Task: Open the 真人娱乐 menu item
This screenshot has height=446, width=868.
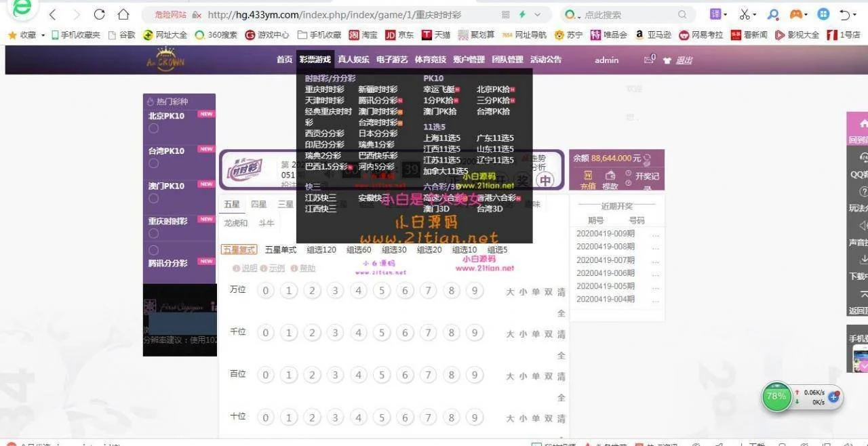Action: [x=353, y=60]
